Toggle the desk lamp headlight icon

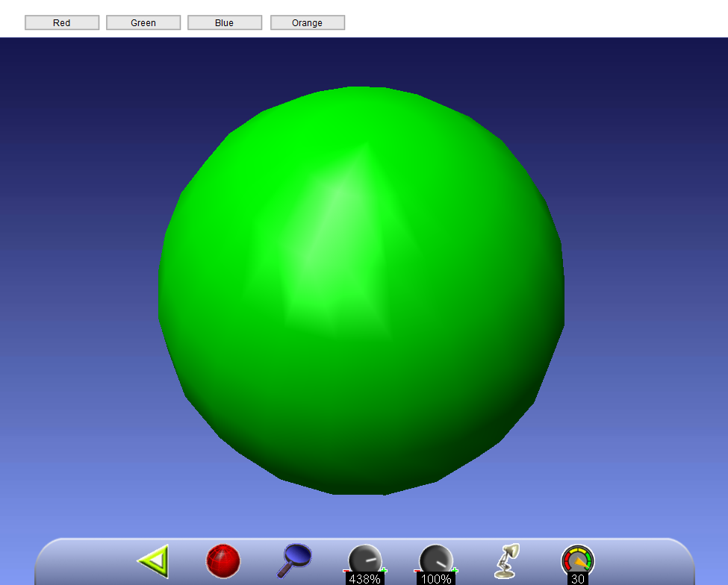pyautogui.click(x=506, y=561)
